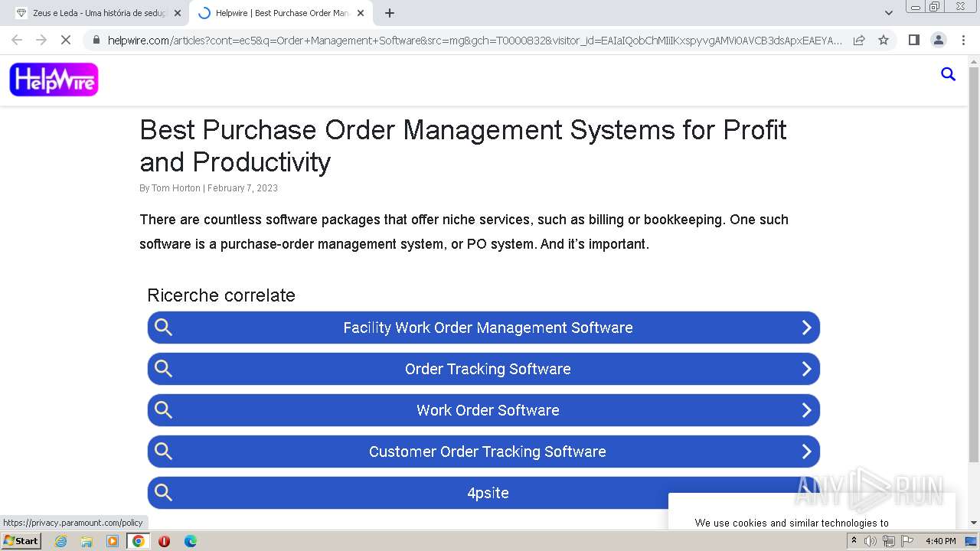
Task: Open Windows Explorer from the taskbar
Action: [87, 541]
